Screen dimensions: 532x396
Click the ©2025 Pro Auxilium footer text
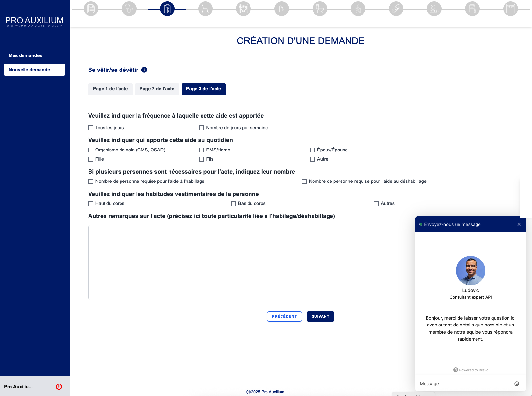coord(266,392)
